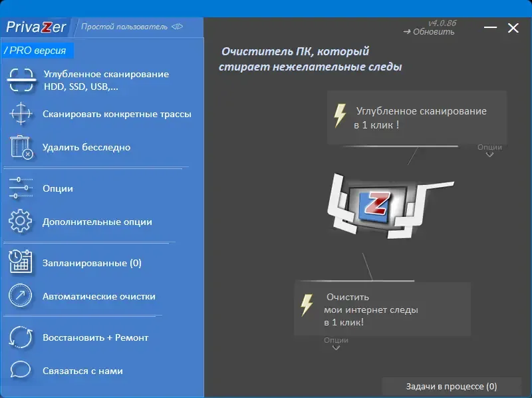The height and width of the screenshot is (398, 532).
Task: Click Очистить мои интернет следы в 1 клик
Action: [x=382, y=309]
